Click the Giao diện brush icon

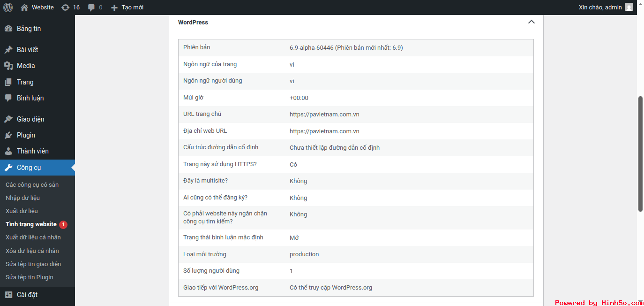pyautogui.click(x=8, y=119)
